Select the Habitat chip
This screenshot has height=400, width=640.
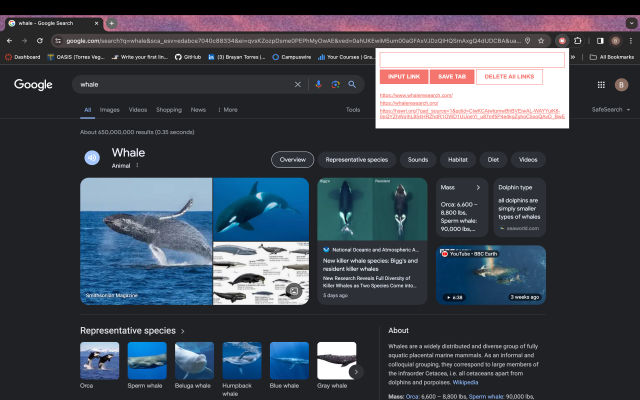point(458,160)
